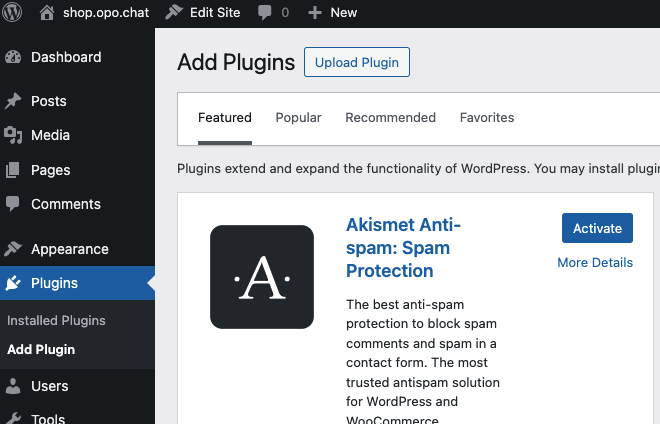The image size is (660, 424).
Task: Open the Favorites tab
Action: click(487, 117)
